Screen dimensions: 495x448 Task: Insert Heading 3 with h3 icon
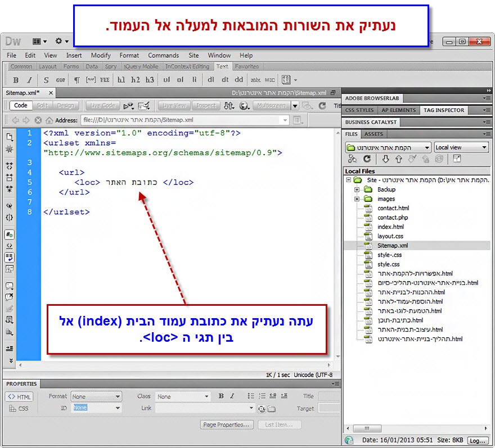pos(150,80)
